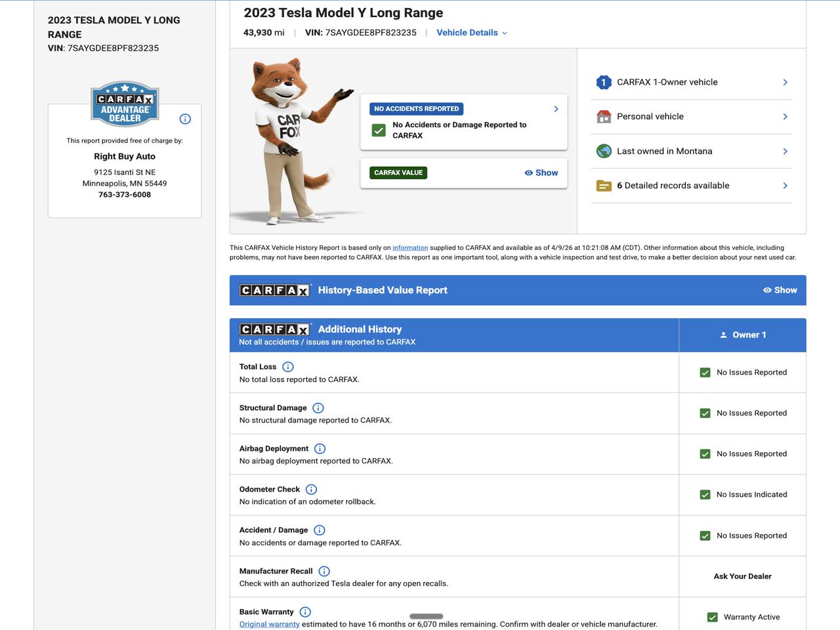Viewport: 840px width, 630px height.
Task: Click the Structural Damage info icon
Action: 318,408
